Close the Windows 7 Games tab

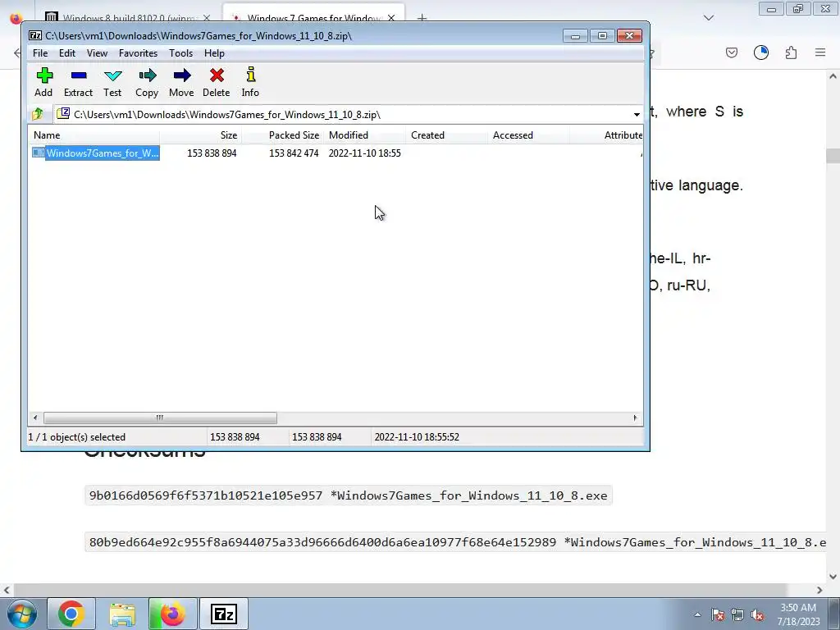(391, 18)
